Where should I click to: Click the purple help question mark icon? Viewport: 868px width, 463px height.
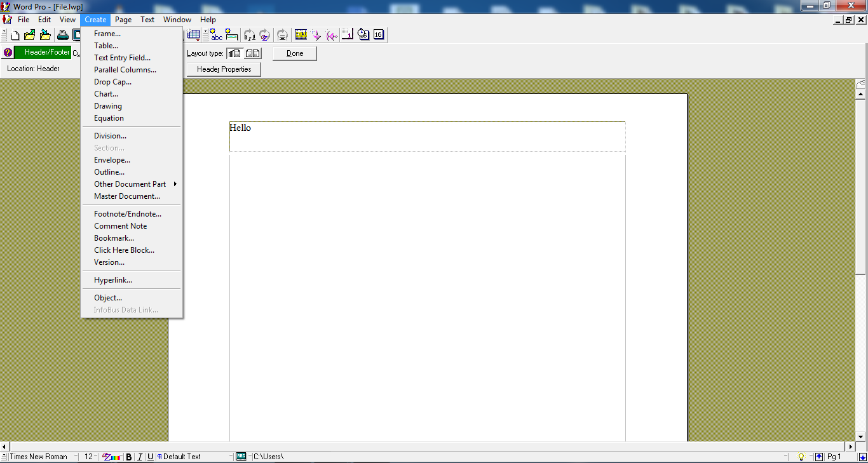(8, 53)
